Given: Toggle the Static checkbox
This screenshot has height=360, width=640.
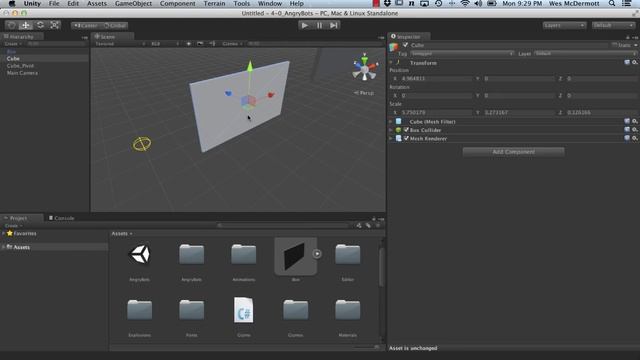Looking at the screenshot, I should (x=614, y=45).
